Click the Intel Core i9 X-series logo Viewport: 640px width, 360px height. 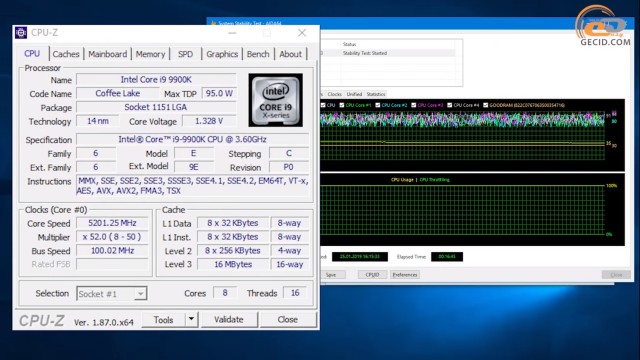276,100
